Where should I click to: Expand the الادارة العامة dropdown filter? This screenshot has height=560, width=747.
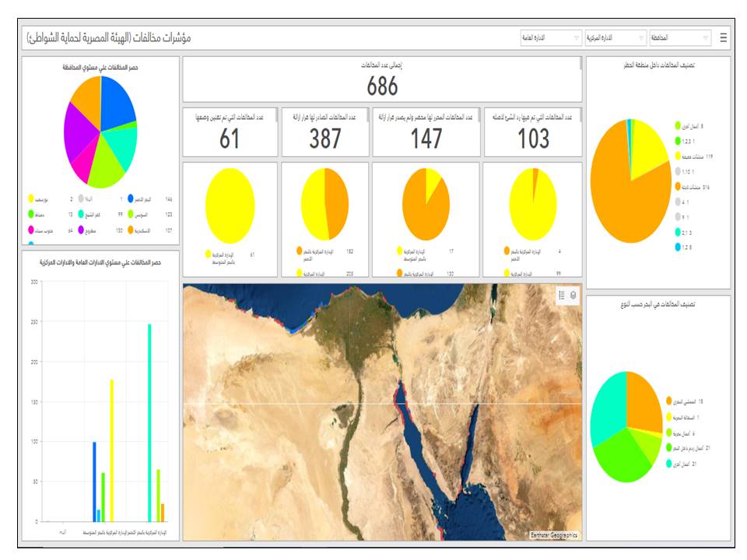point(550,37)
